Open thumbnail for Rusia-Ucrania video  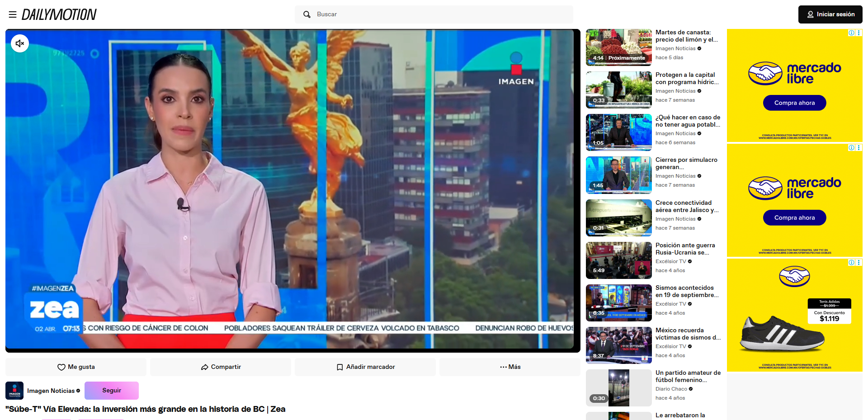pos(619,260)
